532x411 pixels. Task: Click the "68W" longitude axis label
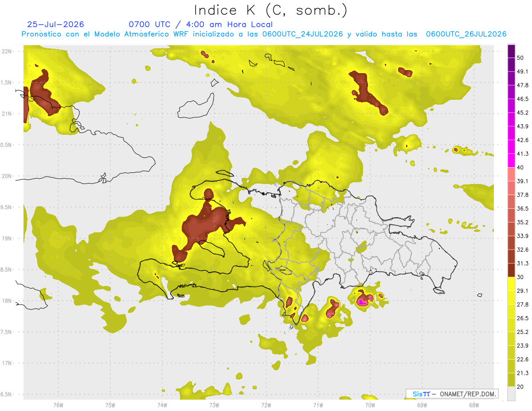pos(474,405)
